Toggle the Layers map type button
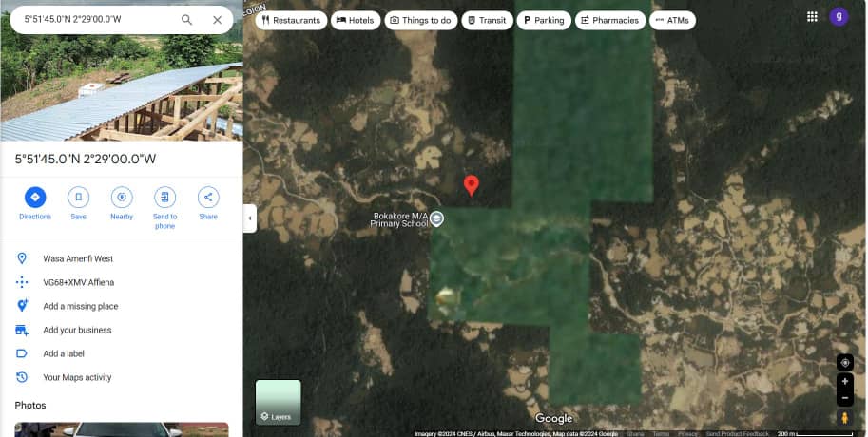This screenshot has width=868, height=437. tap(278, 402)
